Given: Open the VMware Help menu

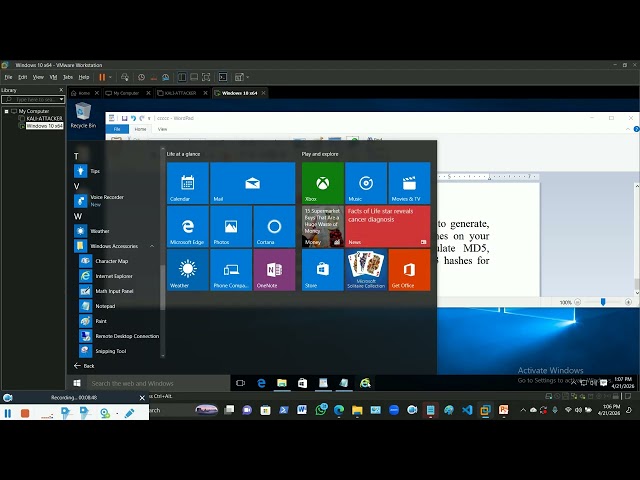Looking at the screenshot, I should 84,77.
